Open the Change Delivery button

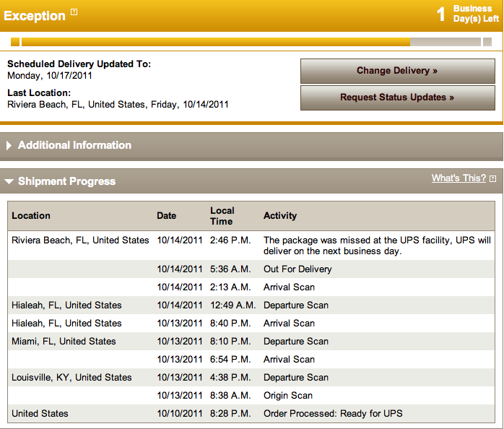tap(398, 71)
